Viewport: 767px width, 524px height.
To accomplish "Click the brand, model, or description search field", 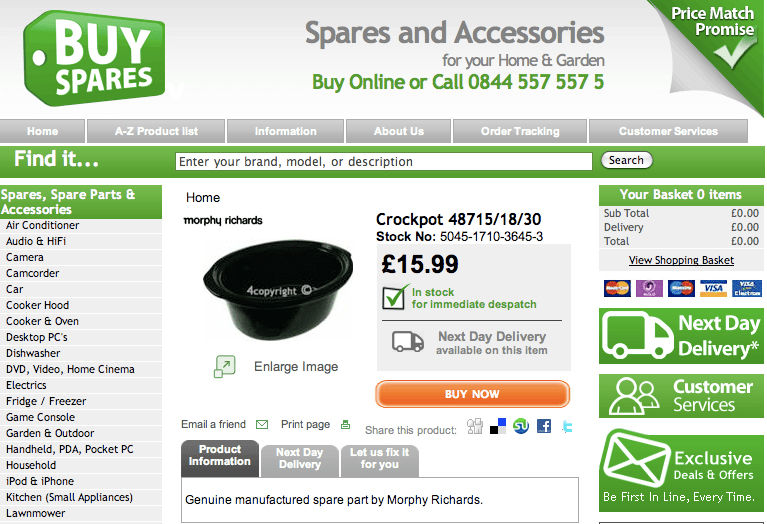I will pyautogui.click(x=385, y=161).
